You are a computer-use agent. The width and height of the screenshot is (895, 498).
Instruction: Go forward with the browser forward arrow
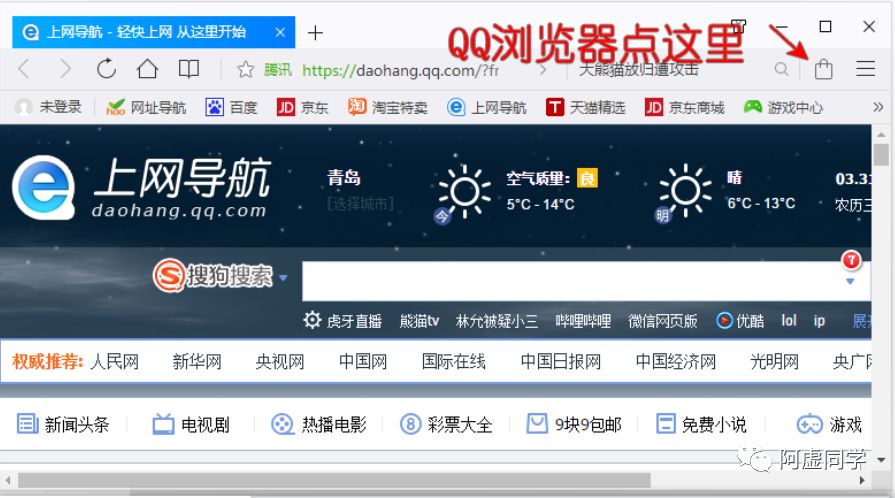pyautogui.click(x=66, y=70)
